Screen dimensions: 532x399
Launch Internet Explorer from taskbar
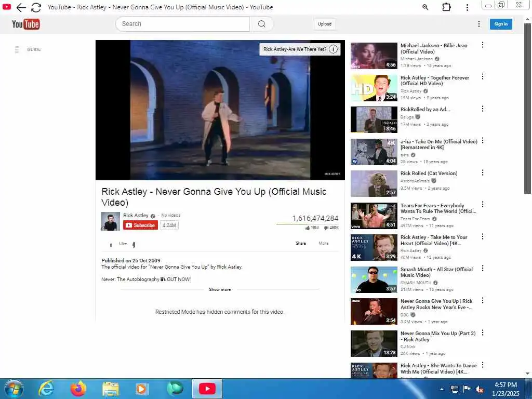pyautogui.click(x=46, y=389)
